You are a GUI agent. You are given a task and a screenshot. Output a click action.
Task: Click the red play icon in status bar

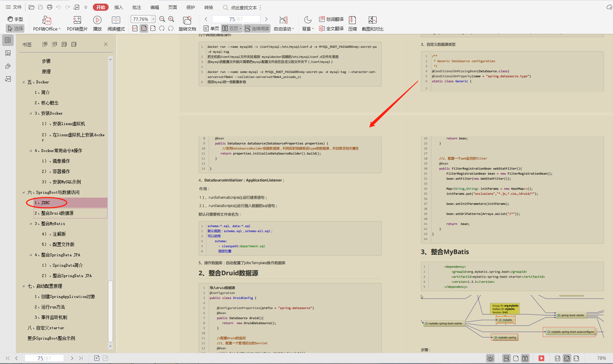[x=541, y=358]
